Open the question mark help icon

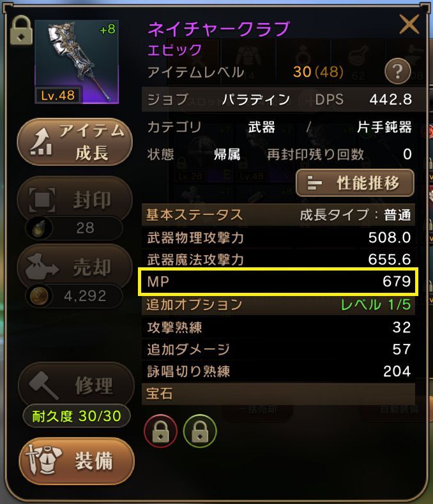[398, 71]
